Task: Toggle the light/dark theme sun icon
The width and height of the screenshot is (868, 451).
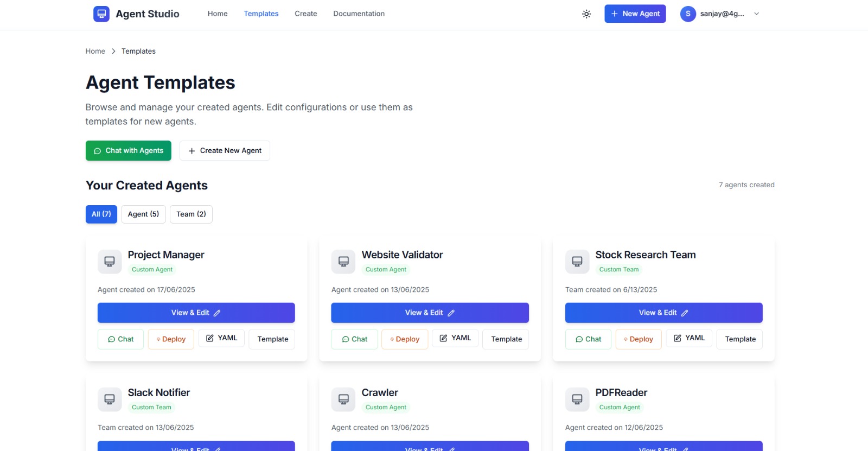Action: (x=586, y=14)
